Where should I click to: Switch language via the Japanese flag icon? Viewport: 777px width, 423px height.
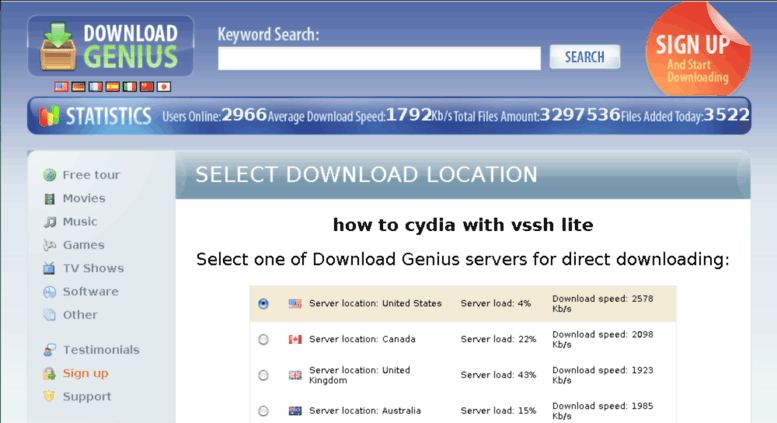(x=164, y=87)
